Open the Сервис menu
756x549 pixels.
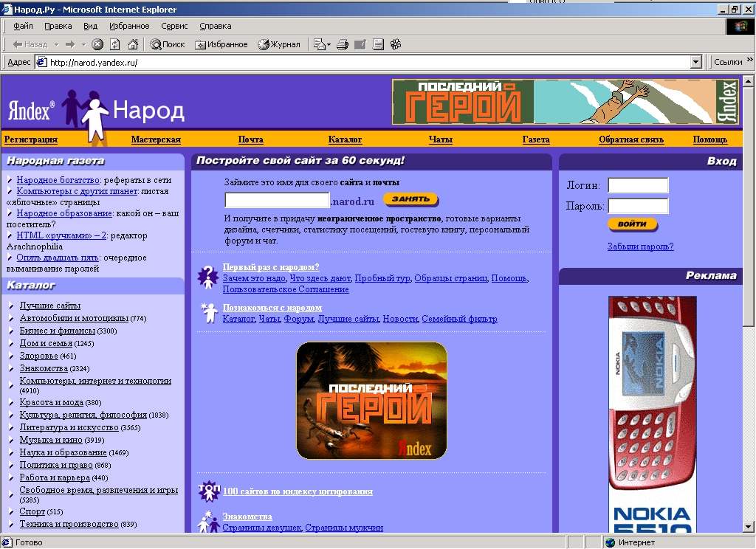coord(174,26)
